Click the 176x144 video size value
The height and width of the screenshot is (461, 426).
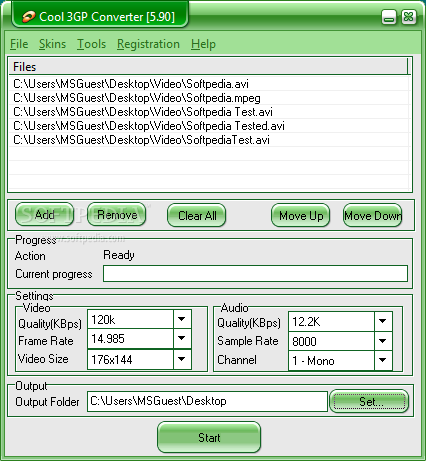[112, 360]
